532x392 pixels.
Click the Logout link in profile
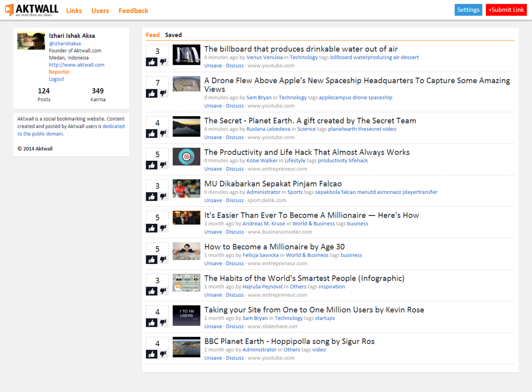click(57, 79)
